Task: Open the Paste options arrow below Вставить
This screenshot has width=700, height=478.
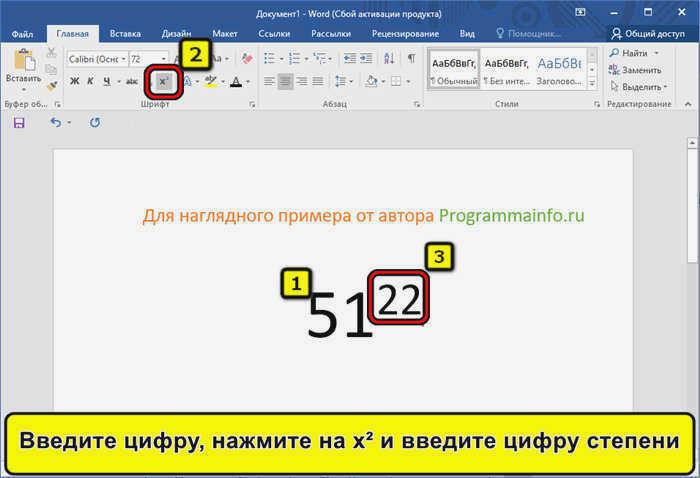Action: 24,89
